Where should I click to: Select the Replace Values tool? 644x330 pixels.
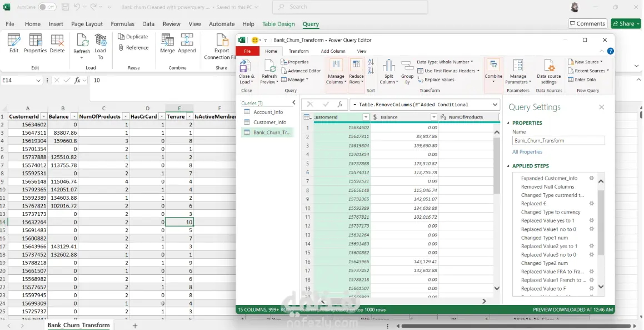(x=439, y=80)
